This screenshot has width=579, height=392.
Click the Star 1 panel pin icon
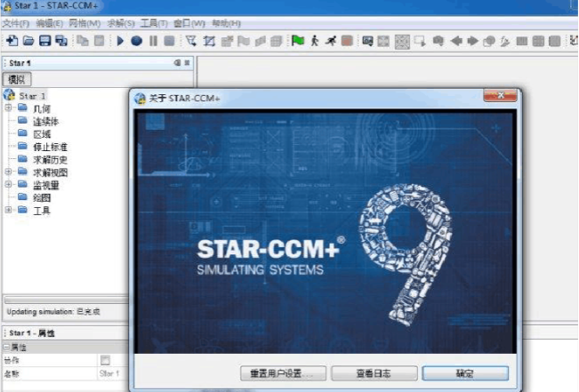[178, 63]
